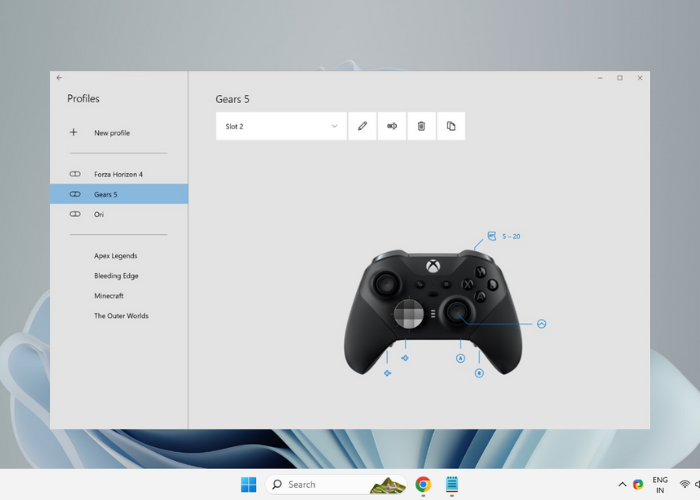Viewport: 700px width, 500px height.
Task: Edit the profile with the pencil icon
Action: point(362,126)
